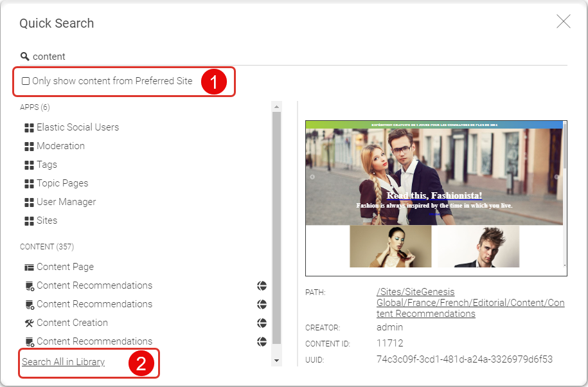Follow the SiteGenesis path link
The width and height of the screenshot is (588, 387).
pyautogui.click(x=470, y=303)
